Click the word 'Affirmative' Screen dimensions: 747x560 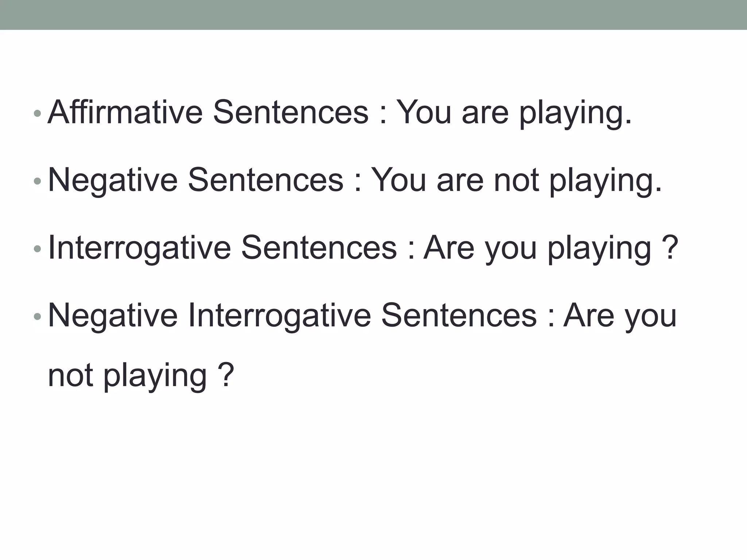point(125,112)
